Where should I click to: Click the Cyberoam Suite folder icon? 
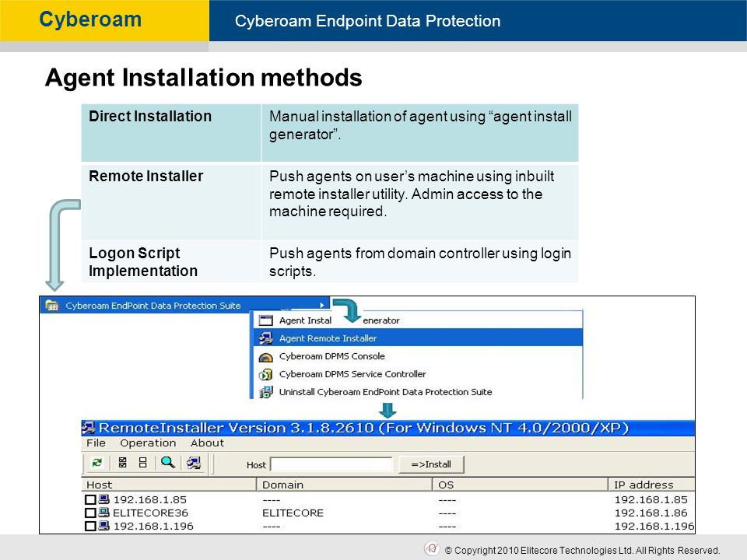click(x=52, y=306)
